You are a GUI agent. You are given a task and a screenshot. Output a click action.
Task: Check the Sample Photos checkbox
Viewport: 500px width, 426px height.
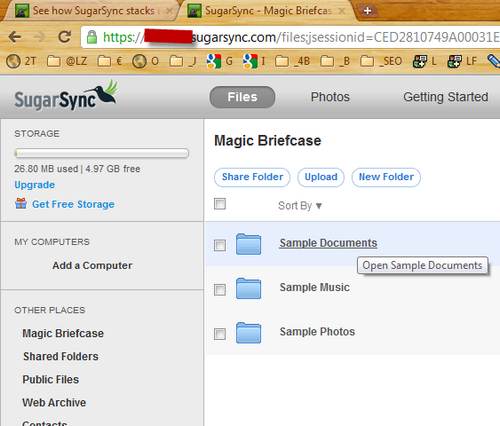(220, 334)
